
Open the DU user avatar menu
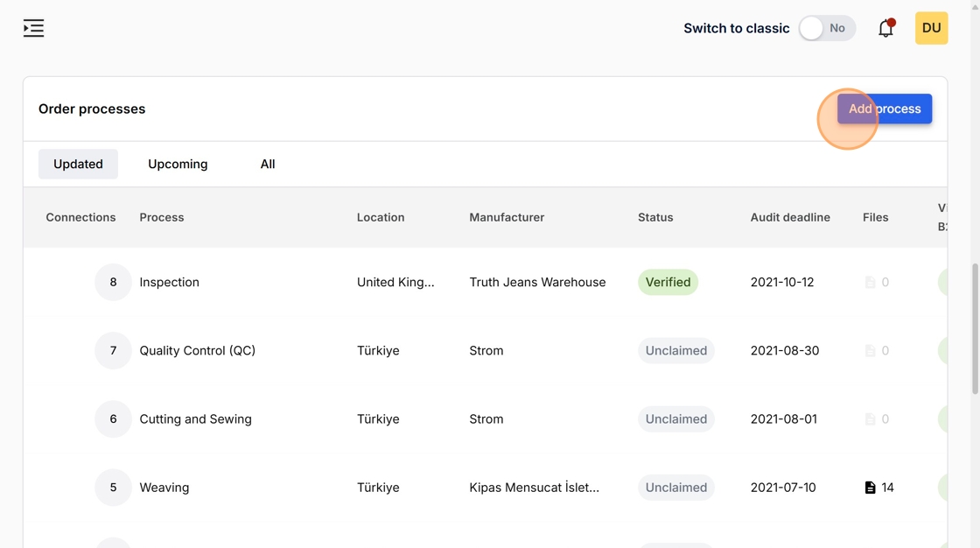(931, 28)
